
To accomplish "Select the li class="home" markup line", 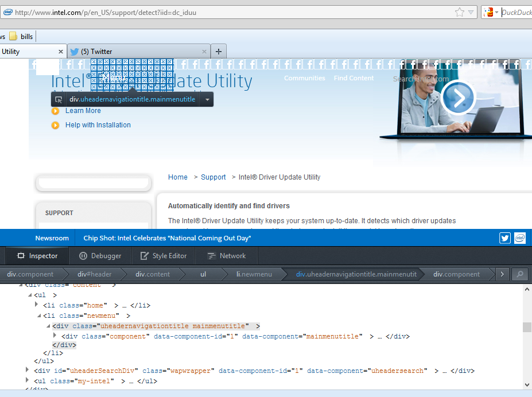I will pyautogui.click(x=96, y=305).
